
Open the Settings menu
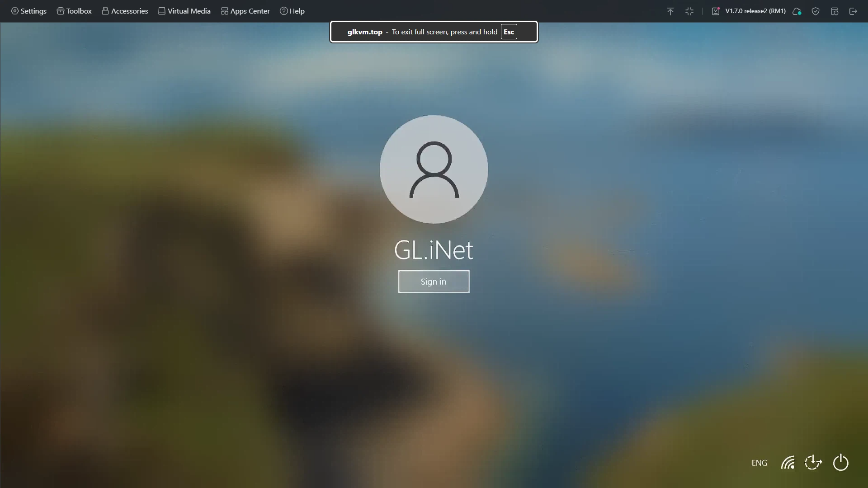point(28,11)
